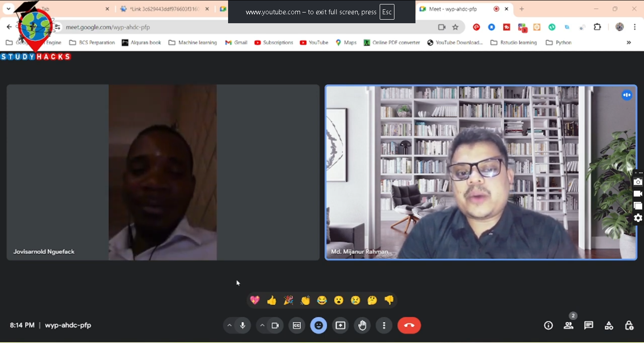The image size is (644, 343).
Task: Show the participants people panel
Action: click(568, 326)
